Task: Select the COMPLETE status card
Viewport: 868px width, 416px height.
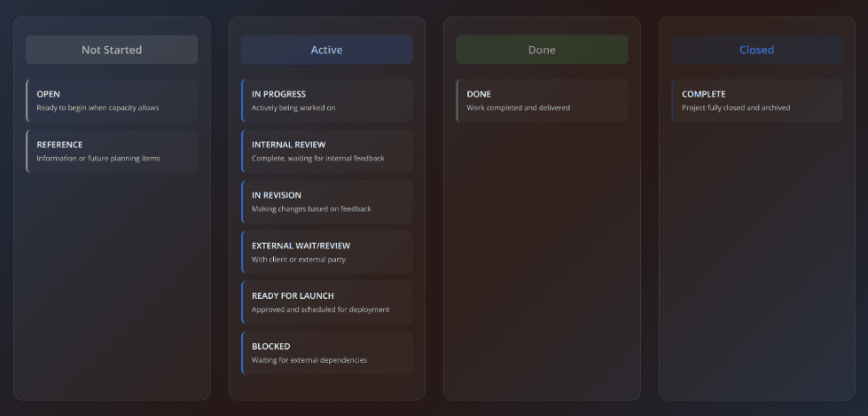Action: [756, 100]
